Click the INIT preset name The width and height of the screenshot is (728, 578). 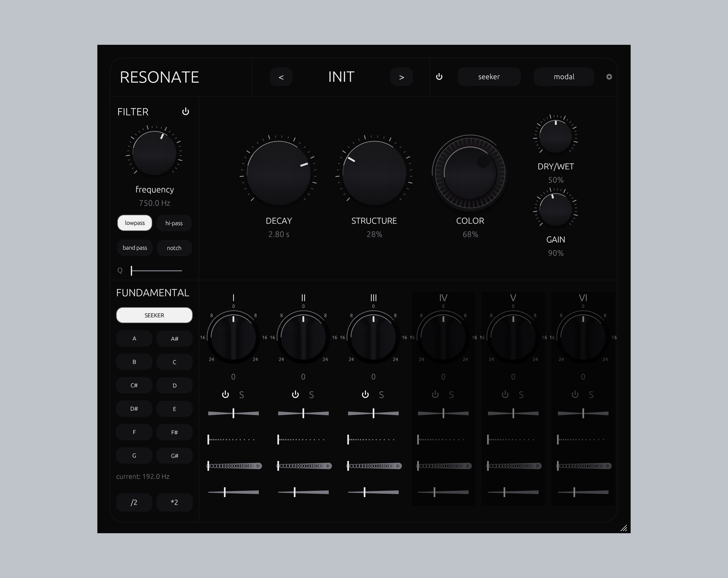(x=341, y=77)
